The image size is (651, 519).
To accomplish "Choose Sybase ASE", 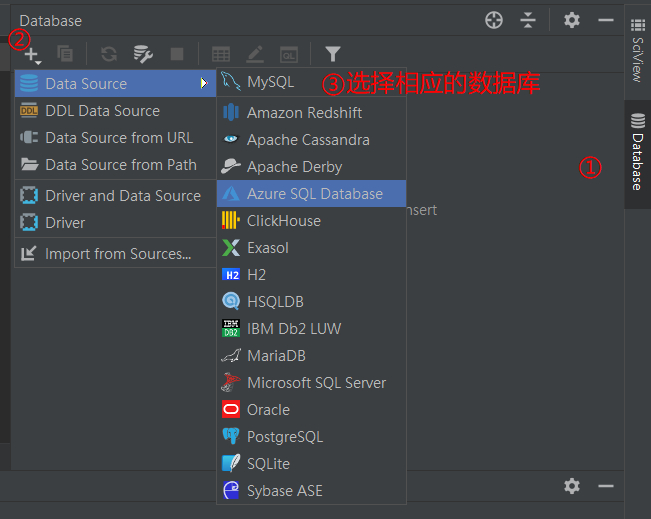I will (x=311, y=490).
